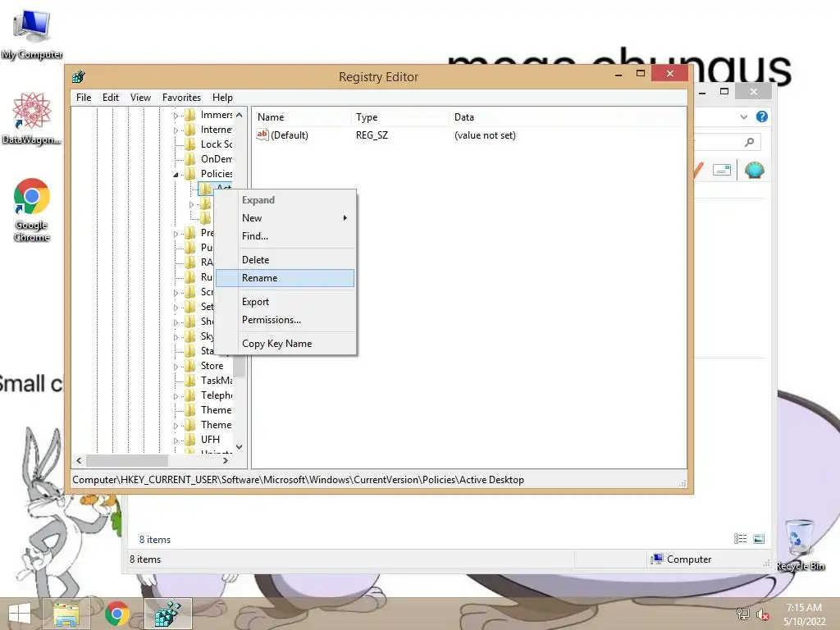This screenshot has height=630, width=840.
Task: Select the UFH key in the tree
Action: click(210, 440)
